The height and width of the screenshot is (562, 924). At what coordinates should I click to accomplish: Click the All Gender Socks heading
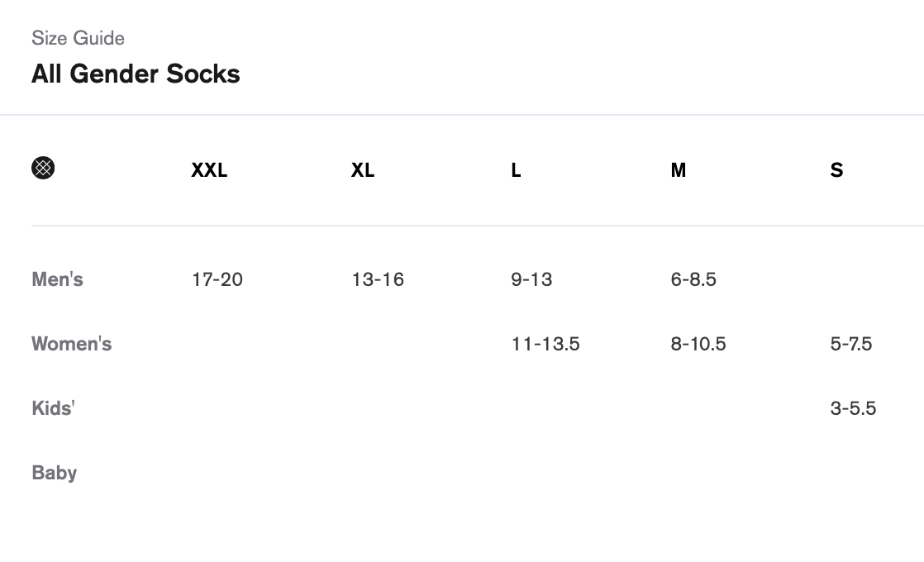(136, 74)
